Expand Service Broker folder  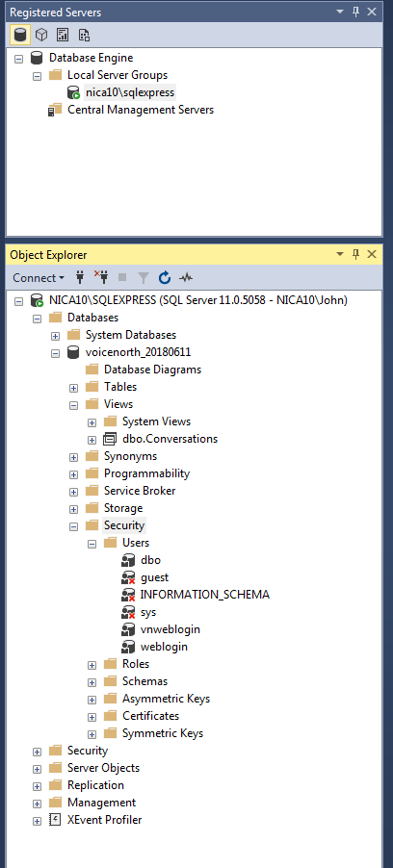coord(74,492)
